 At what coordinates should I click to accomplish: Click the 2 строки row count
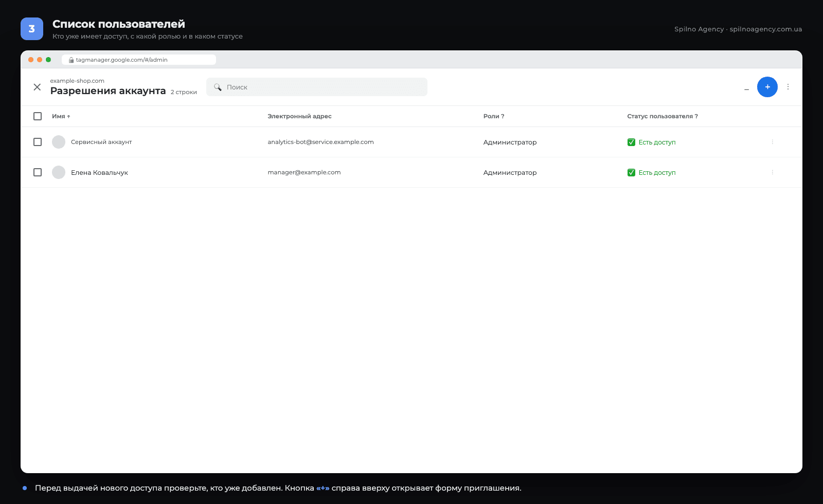(x=184, y=92)
